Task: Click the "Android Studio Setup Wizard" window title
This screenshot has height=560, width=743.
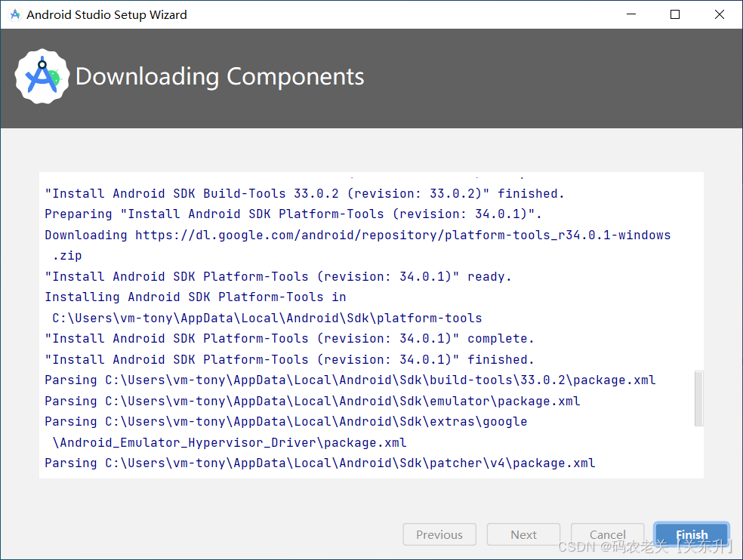Action: pos(106,14)
